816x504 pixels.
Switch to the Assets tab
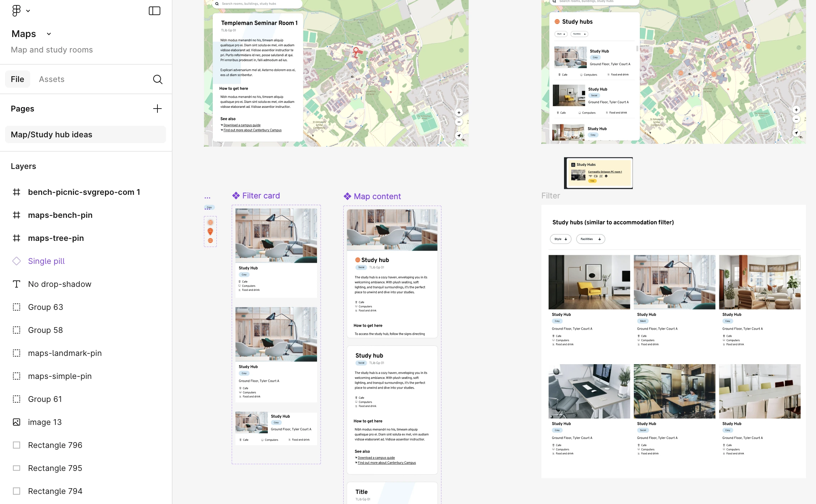click(52, 79)
